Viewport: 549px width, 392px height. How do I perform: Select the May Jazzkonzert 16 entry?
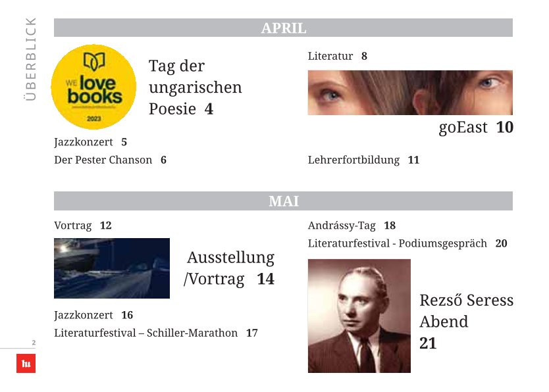(93, 315)
